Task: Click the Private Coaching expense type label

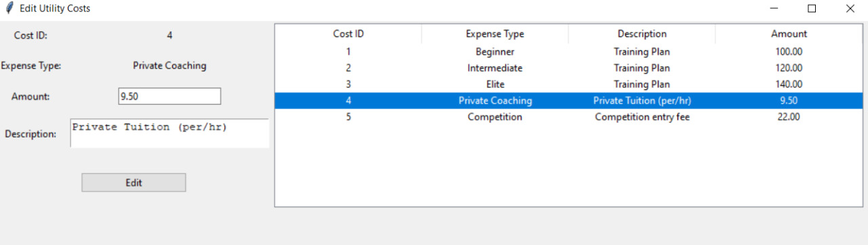Action: pyautogui.click(x=170, y=66)
